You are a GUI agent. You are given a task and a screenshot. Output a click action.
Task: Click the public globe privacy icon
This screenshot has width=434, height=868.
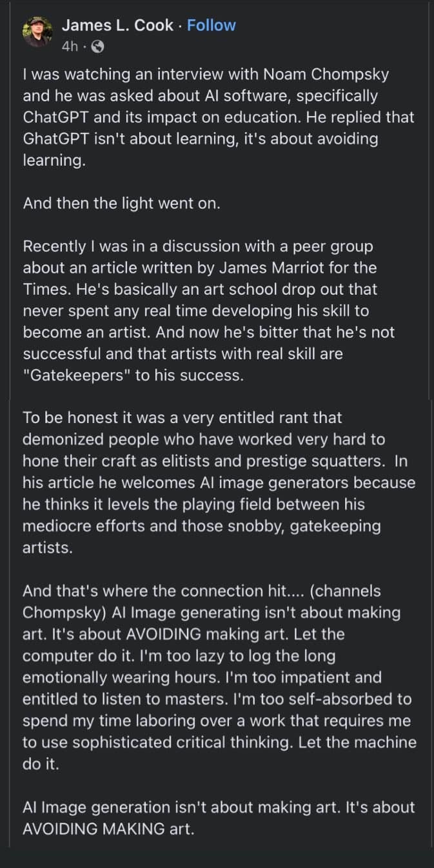tap(97, 46)
